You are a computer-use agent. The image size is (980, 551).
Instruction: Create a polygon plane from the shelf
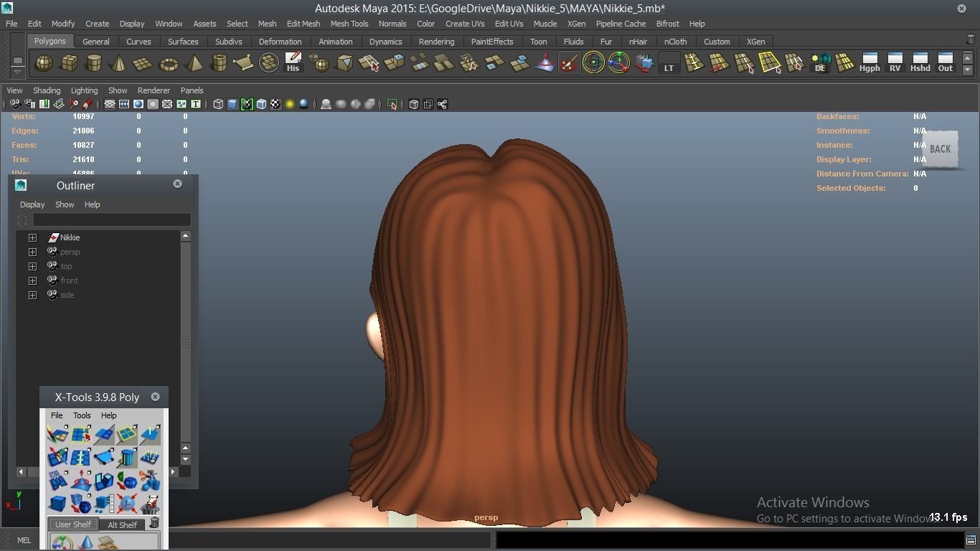coord(143,64)
